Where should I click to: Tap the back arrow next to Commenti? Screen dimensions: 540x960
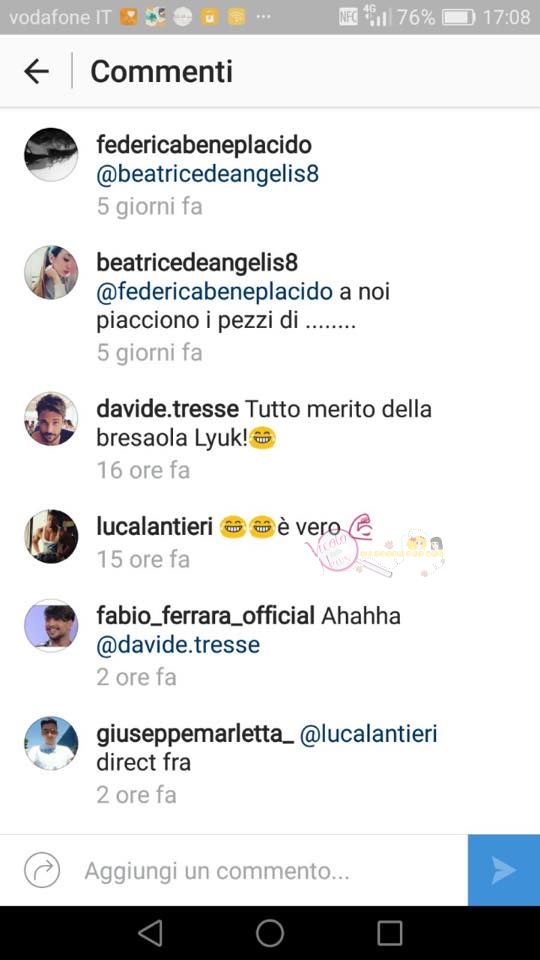click(x=36, y=72)
